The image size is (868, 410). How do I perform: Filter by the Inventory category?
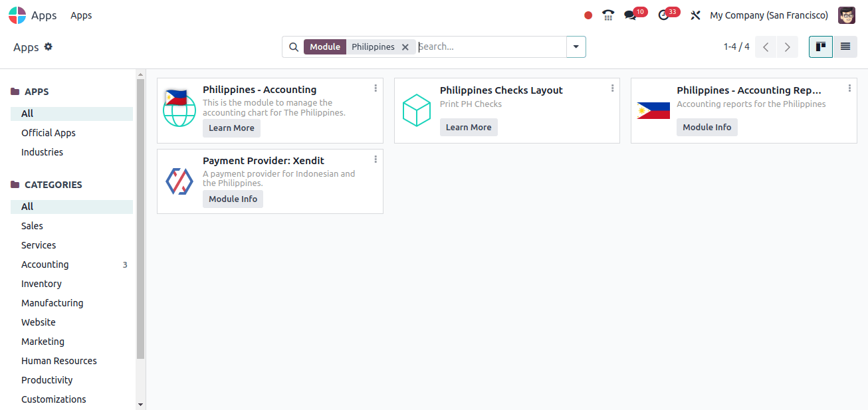click(72, 284)
